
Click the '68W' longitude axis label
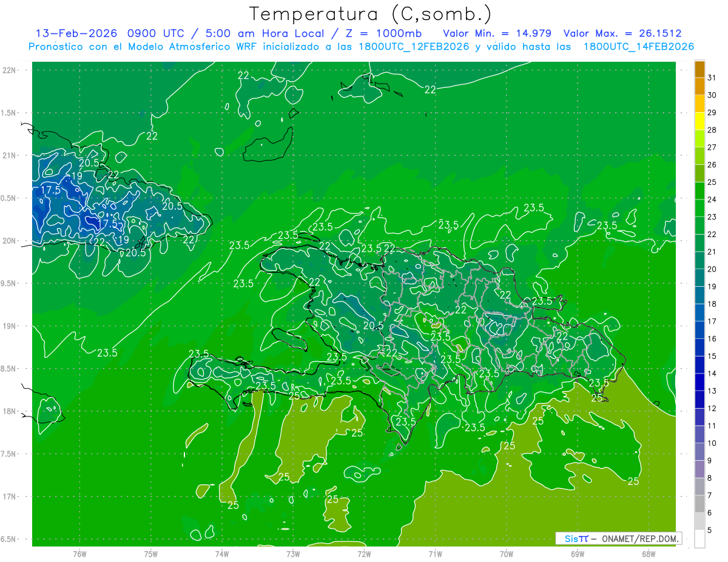point(649,554)
